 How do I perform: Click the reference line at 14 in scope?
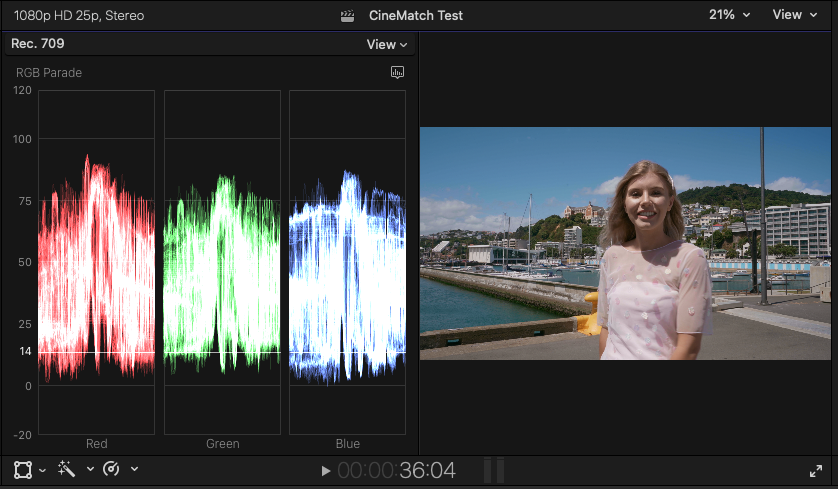pos(220,353)
